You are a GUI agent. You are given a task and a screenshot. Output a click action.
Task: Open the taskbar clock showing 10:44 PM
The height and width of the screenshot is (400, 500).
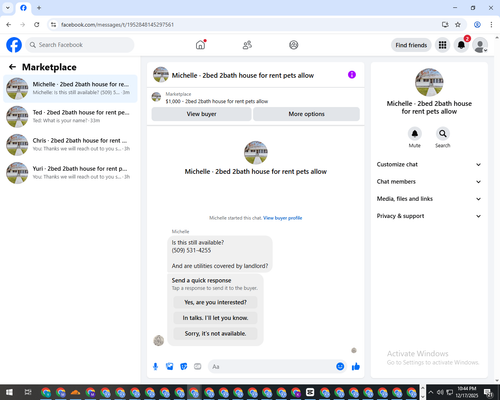[467, 392]
